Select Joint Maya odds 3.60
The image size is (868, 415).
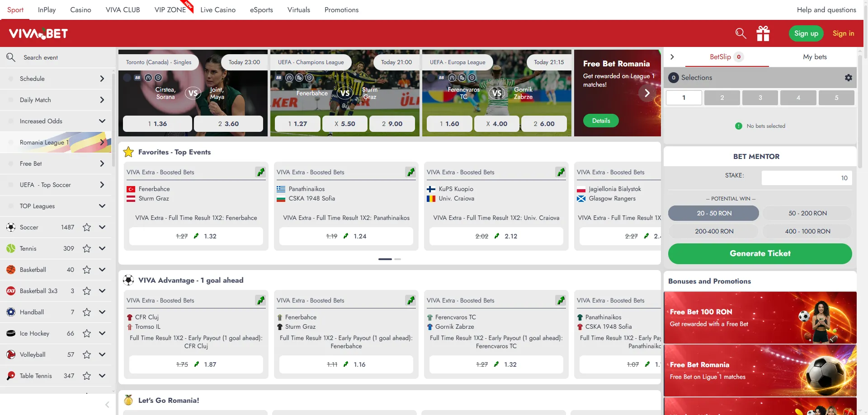(x=228, y=124)
